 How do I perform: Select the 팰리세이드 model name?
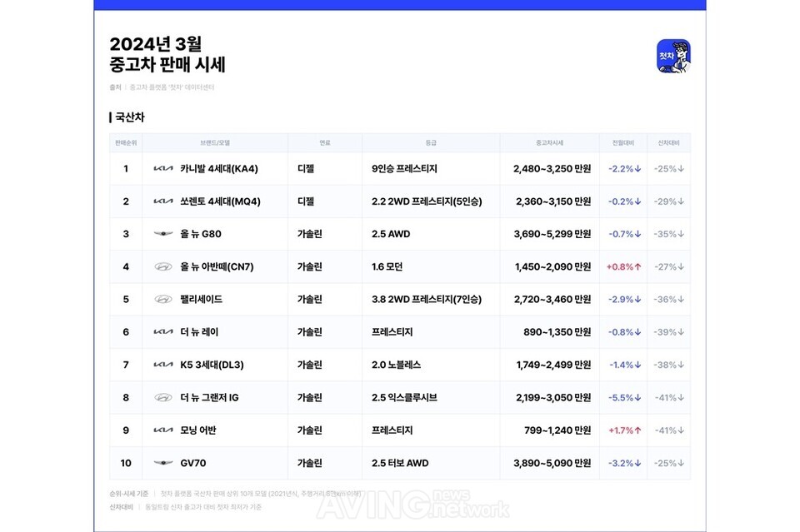(x=201, y=299)
